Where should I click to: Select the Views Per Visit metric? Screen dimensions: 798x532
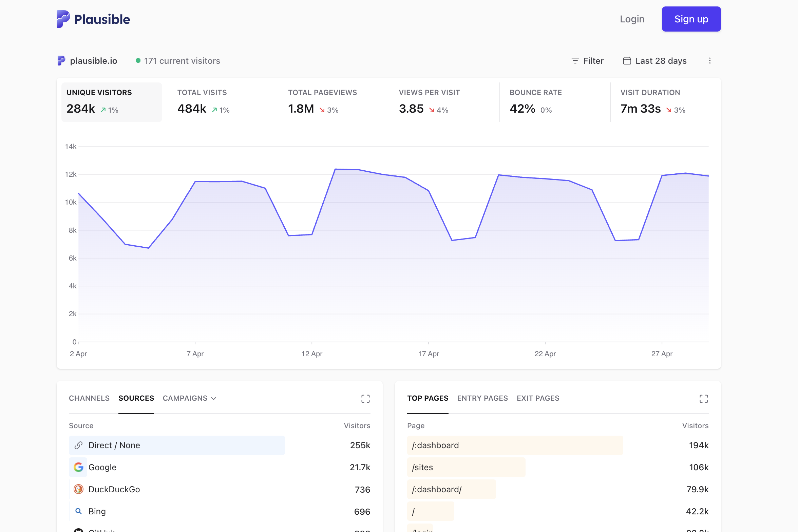pos(444,102)
